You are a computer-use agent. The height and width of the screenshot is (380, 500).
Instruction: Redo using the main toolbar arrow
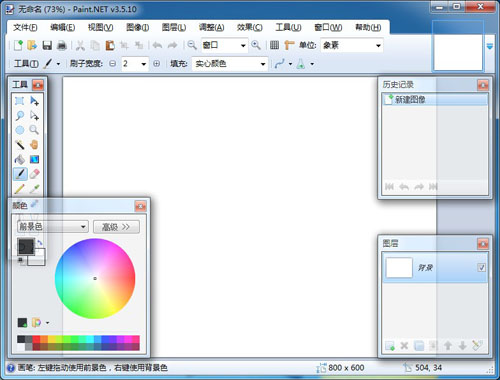(172, 45)
